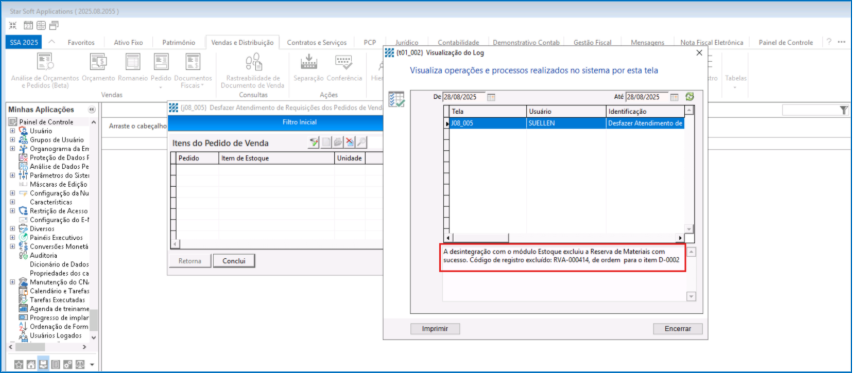Viewport: 853px width, 373px height.
Task: Click the calendar icon in quick access bar
Action: point(28,25)
